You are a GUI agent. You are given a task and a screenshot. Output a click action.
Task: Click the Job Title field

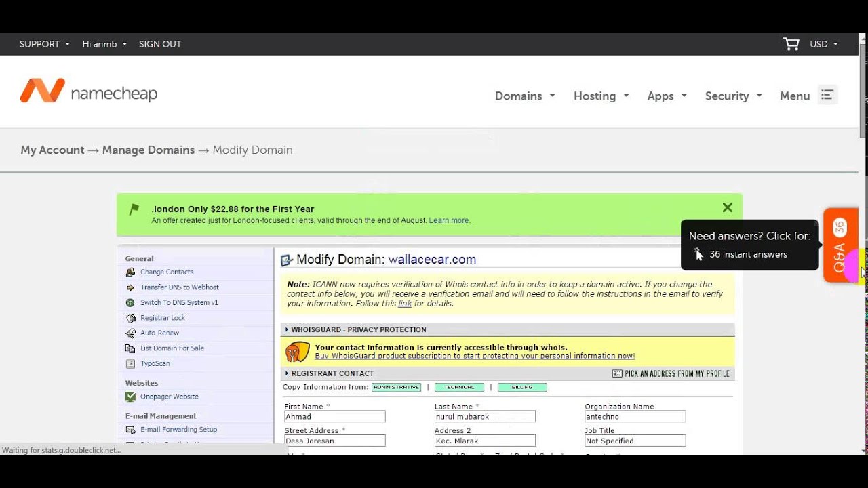pos(635,441)
